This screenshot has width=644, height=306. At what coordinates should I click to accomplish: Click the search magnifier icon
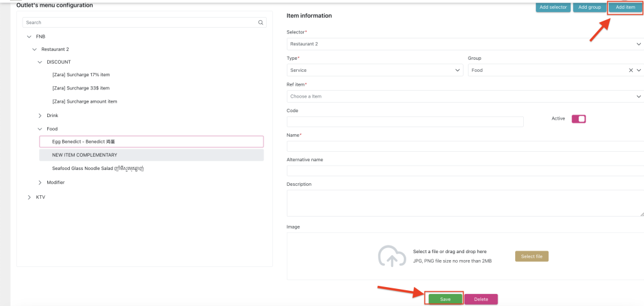[261, 23]
